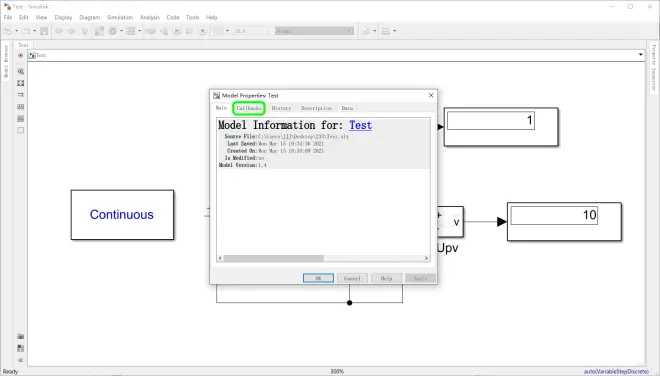The width and height of the screenshot is (660, 376).
Task: Click the Up to Parent arrow icon
Action: (85, 31)
